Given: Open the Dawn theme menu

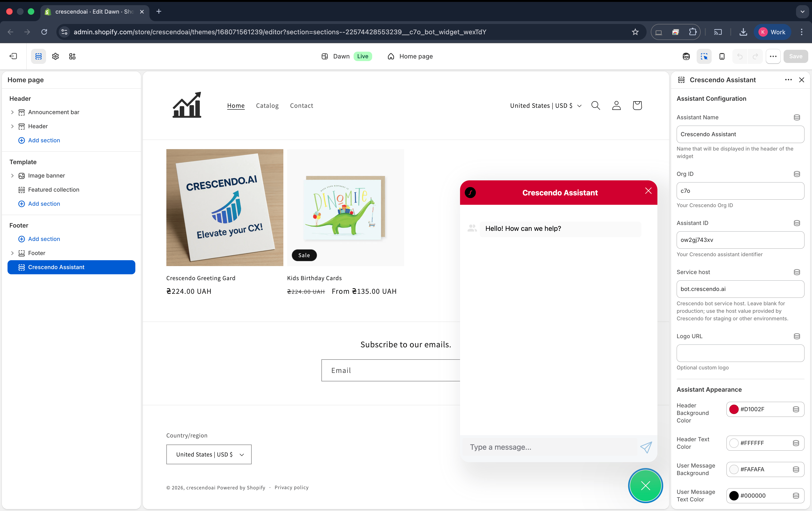Looking at the screenshot, I should tap(347, 56).
